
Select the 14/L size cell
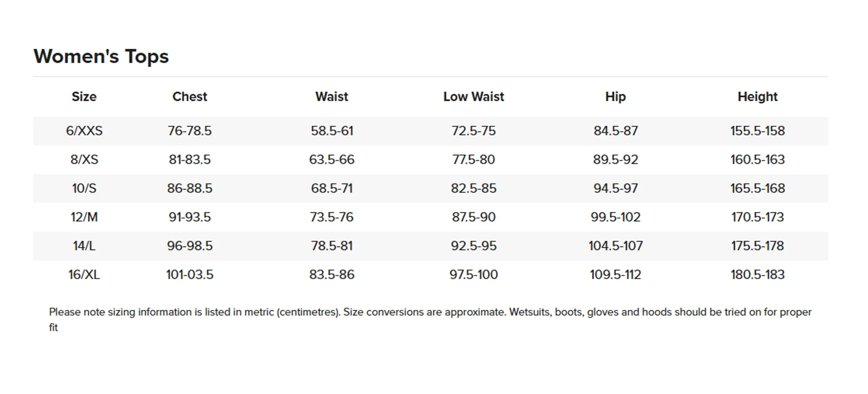click(84, 246)
